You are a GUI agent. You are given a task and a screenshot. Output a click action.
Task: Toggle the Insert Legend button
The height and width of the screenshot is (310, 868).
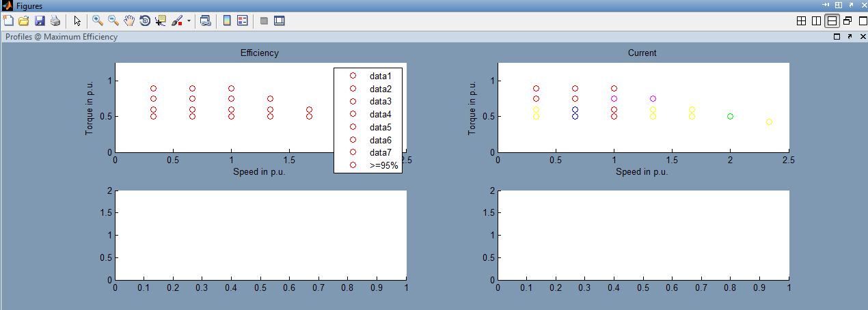pyautogui.click(x=242, y=20)
